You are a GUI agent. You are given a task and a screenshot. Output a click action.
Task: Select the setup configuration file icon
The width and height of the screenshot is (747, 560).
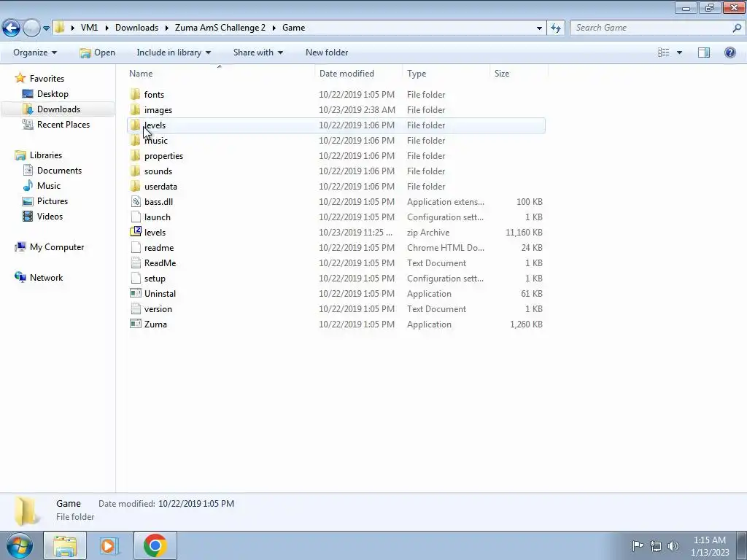coord(136,278)
